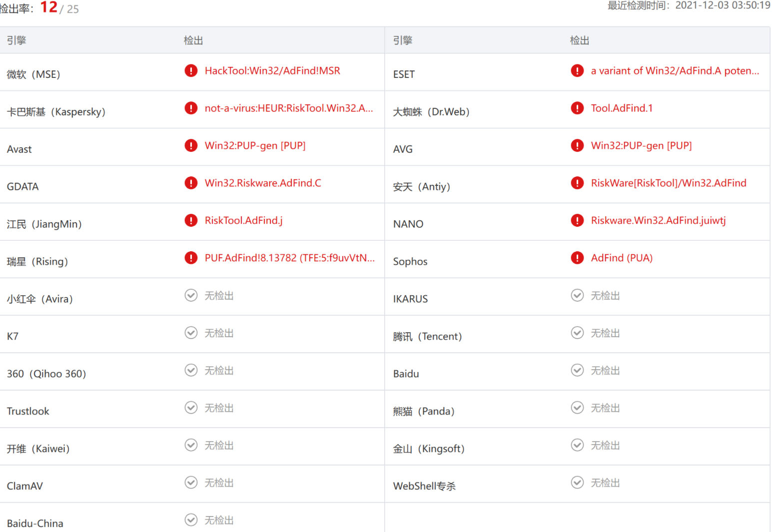783x532 pixels.
Task: Click 无检出 text in the ClamAV row
Action: (219, 483)
